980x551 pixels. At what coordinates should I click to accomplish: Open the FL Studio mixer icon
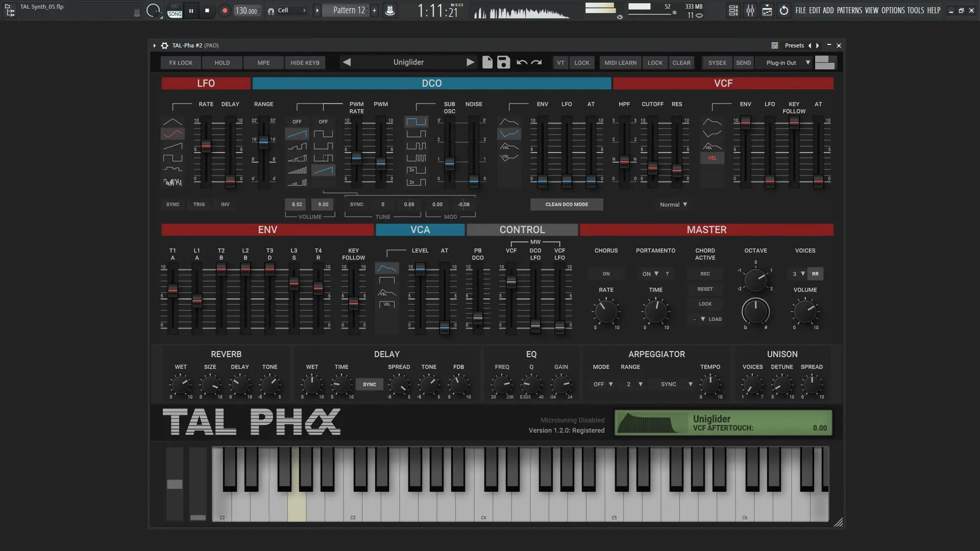click(750, 10)
